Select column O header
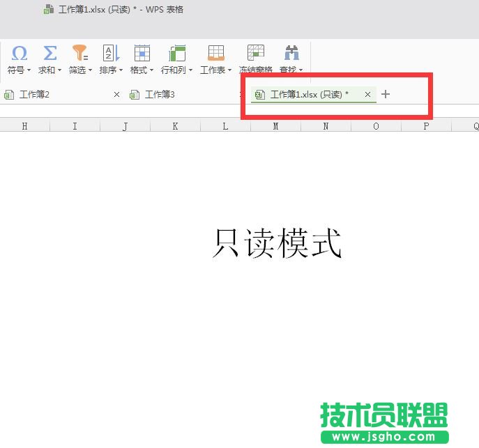This screenshot has width=479, height=448. 376,126
